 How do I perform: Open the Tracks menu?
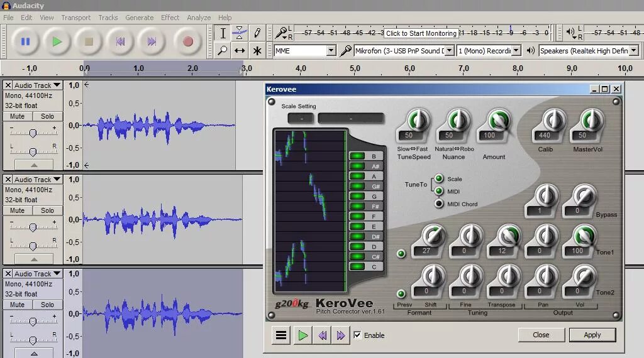pyautogui.click(x=108, y=18)
